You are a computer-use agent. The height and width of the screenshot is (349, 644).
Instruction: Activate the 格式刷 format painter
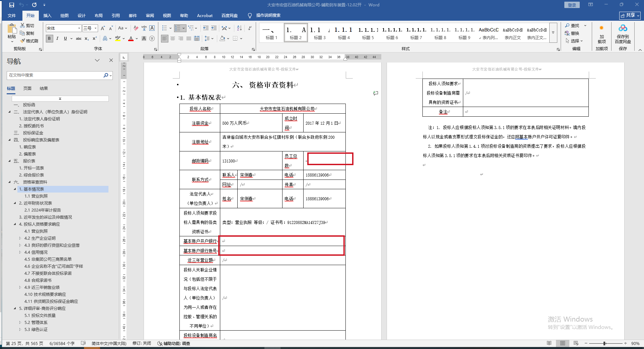pos(29,41)
